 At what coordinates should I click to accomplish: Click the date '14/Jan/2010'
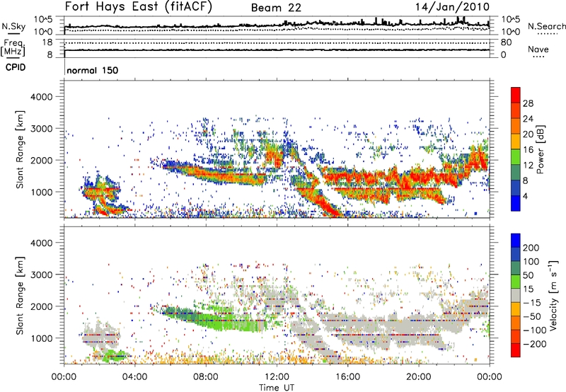[452, 7]
